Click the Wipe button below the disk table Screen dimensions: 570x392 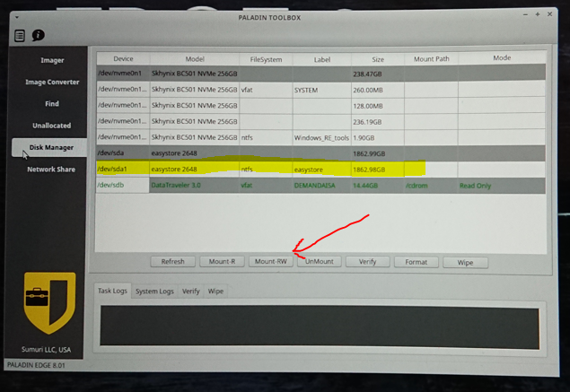click(465, 262)
